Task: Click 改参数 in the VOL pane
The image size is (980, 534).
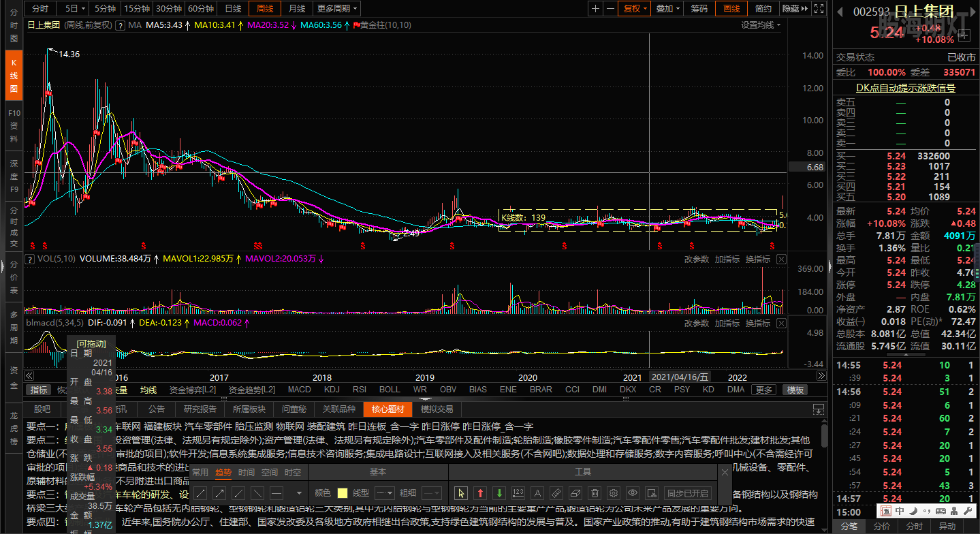Action: pyautogui.click(x=696, y=259)
